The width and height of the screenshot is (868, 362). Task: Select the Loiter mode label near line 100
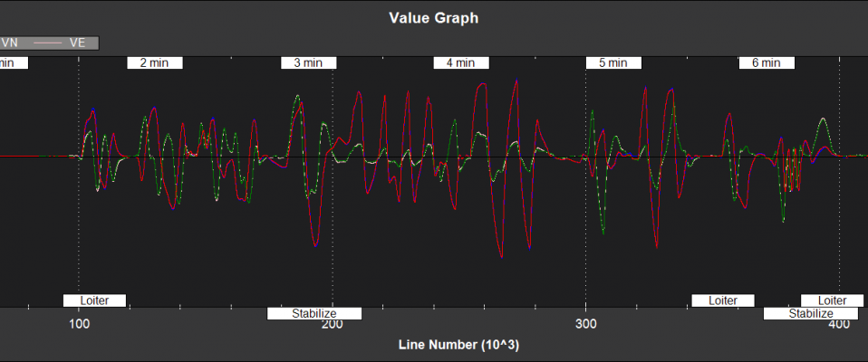(94, 300)
